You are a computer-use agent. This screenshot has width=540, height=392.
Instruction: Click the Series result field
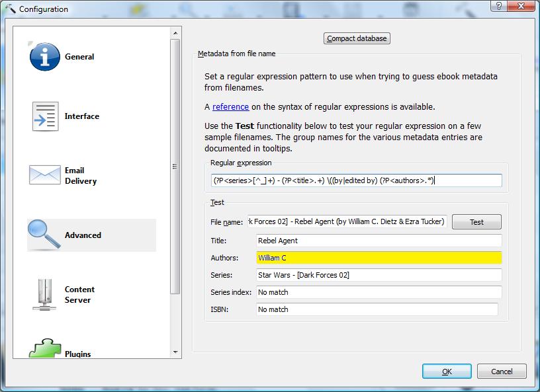click(x=379, y=275)
